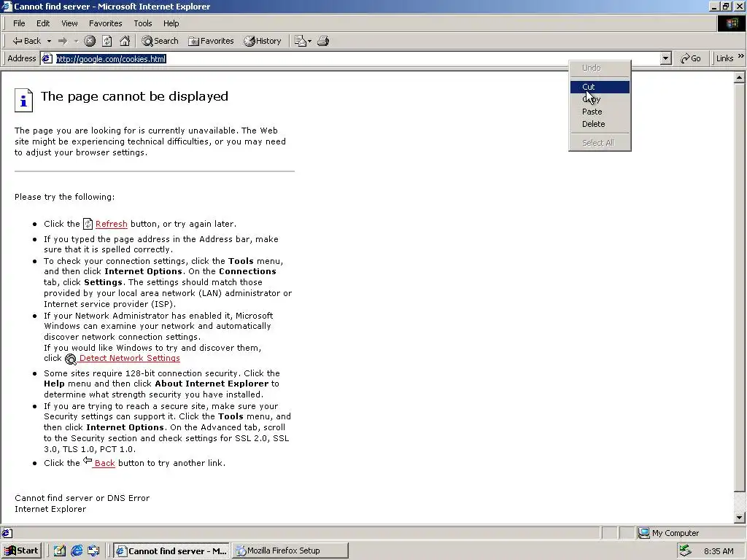The height and width of the screenshot is (560, 747).
Task: Click the first quick launch icon
Action: click(59, 551)
